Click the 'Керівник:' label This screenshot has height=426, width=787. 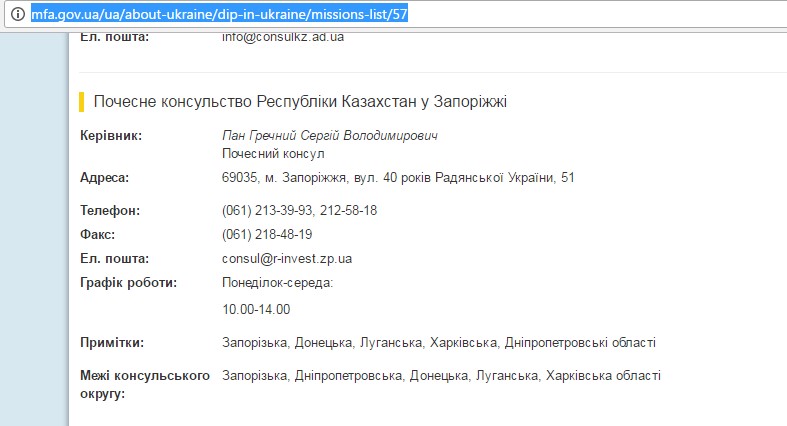pyautogui.click(x=111, y=135)
